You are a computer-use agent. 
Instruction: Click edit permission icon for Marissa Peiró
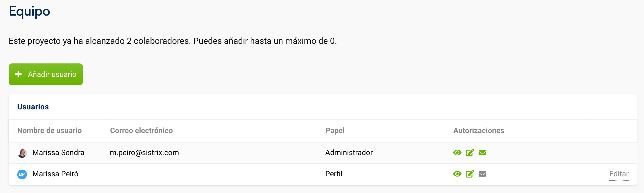pos(470,174)
